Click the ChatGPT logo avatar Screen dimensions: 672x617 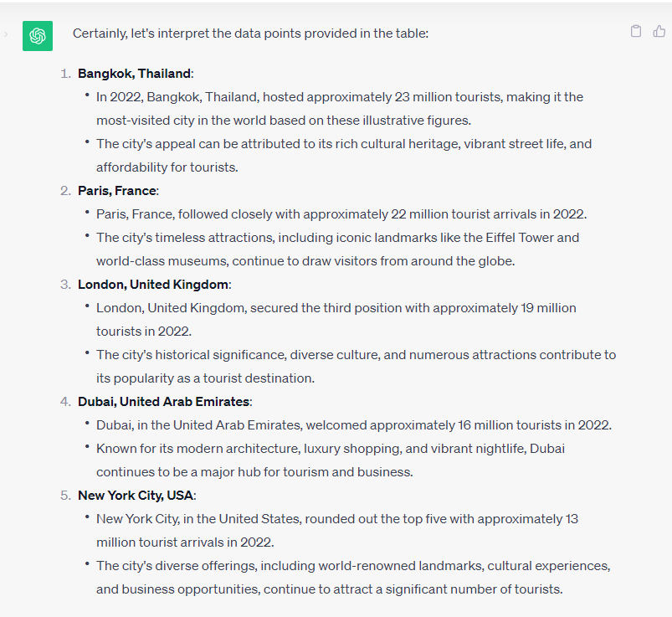[38, 35]
